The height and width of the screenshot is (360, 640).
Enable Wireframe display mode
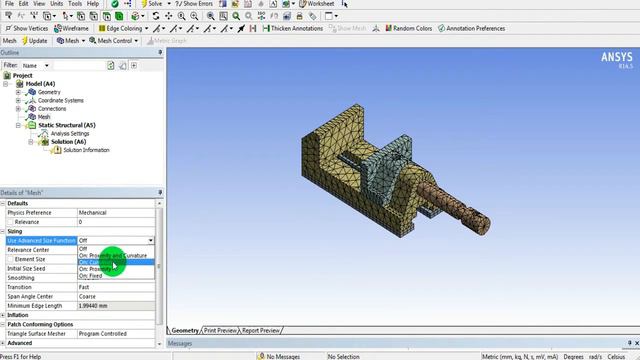point(71,29)
